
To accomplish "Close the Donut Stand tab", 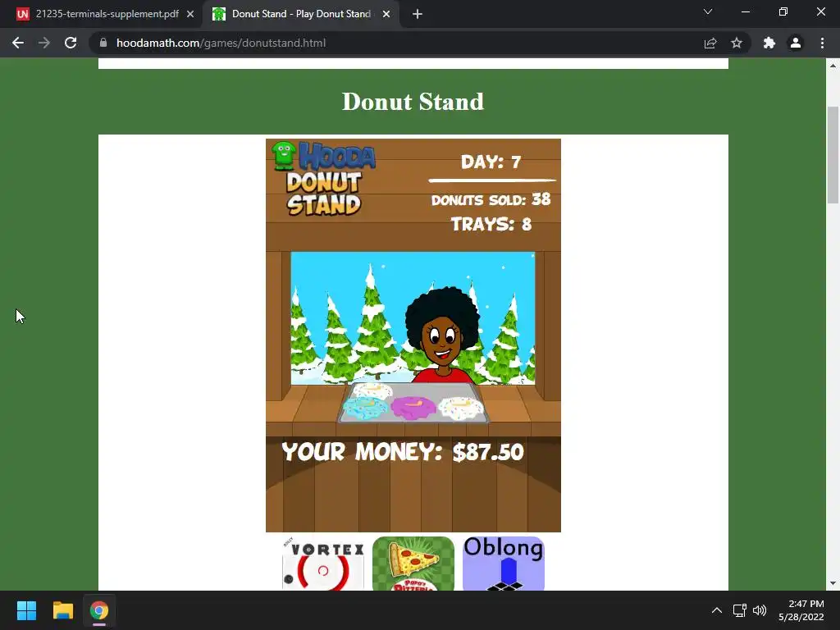I will [x=386, y=14].
